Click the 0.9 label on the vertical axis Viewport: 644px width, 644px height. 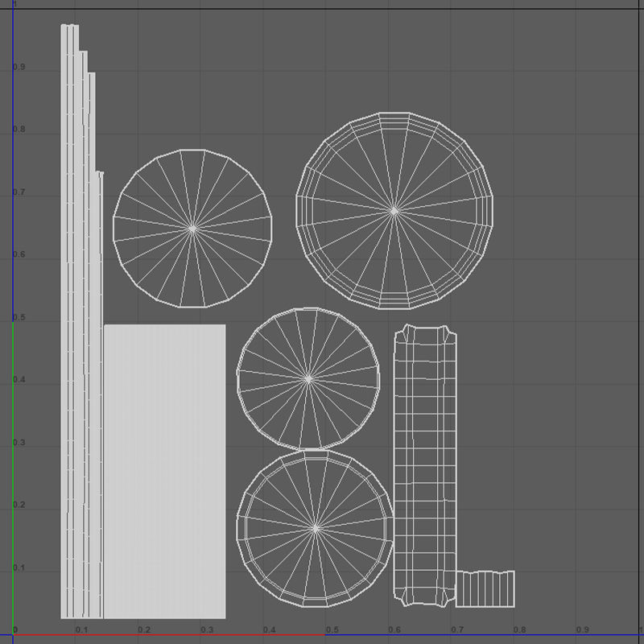[19, 67]
